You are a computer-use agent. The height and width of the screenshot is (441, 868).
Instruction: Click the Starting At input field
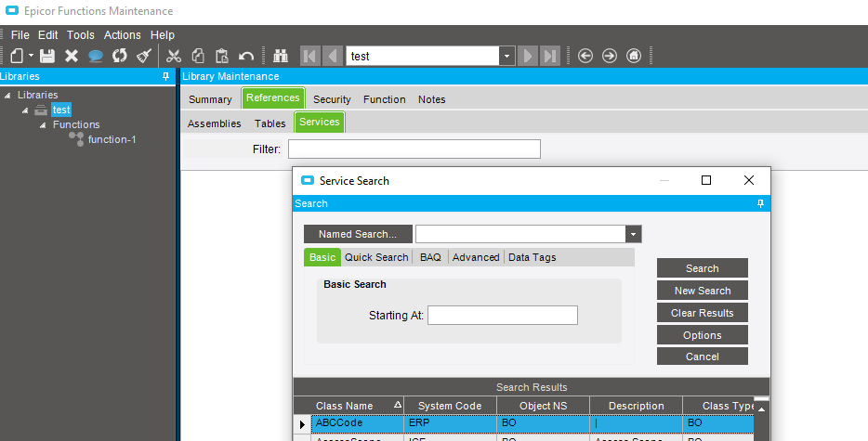503,316
